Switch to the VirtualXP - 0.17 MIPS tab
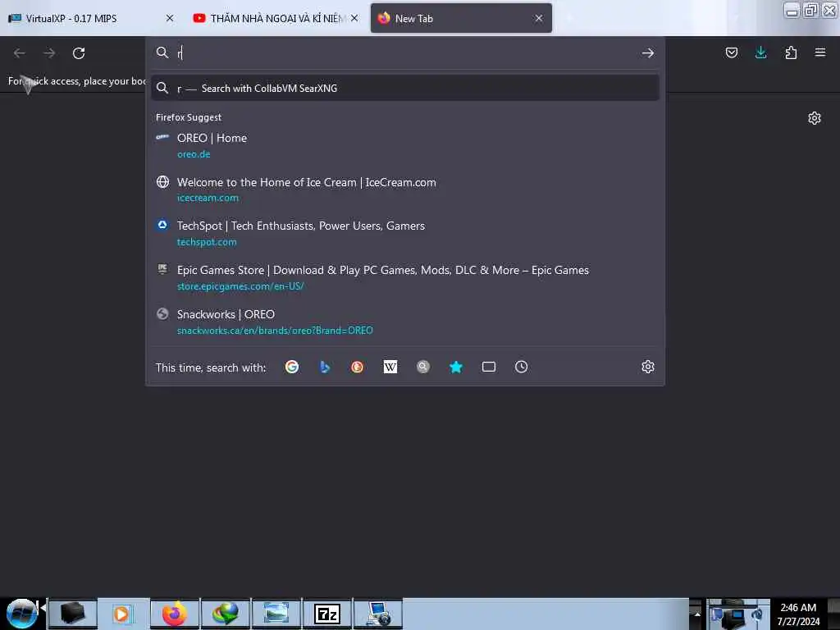The width and height of the screenshot is (840, 630). [x=91, y=18]
